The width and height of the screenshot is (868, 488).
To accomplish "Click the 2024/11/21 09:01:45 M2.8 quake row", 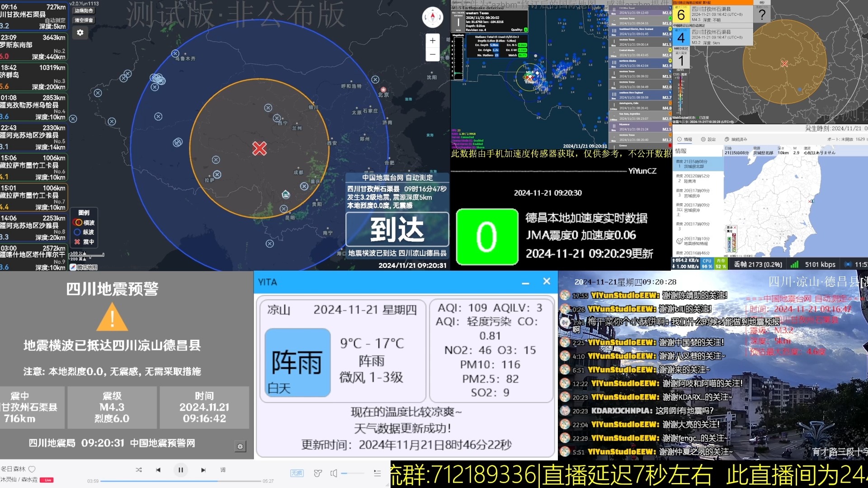I will coord(640,32).
